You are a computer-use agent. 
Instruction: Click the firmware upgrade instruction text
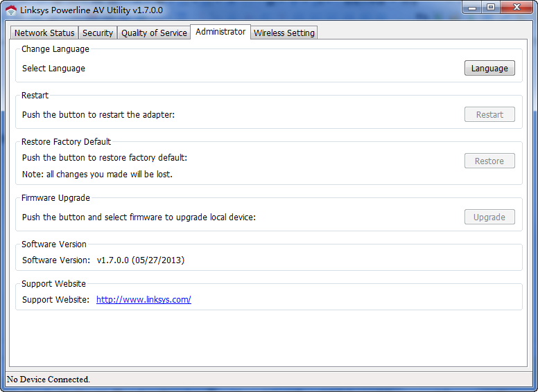tap(139, 217)
